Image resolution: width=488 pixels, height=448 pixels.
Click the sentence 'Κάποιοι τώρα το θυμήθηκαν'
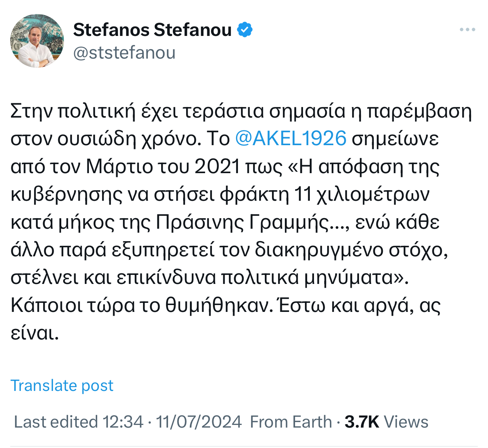141,305
